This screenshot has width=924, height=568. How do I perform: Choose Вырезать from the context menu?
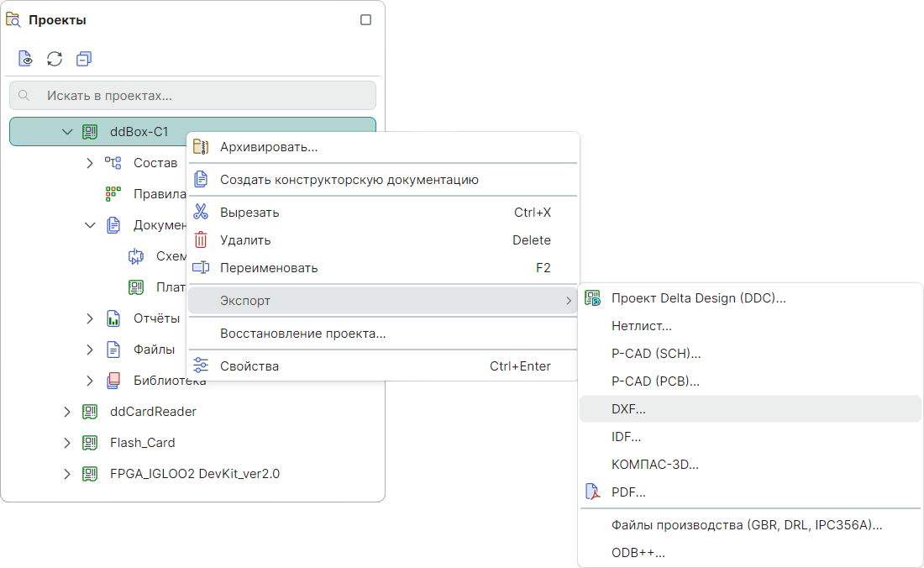click(x=383, y=213)
